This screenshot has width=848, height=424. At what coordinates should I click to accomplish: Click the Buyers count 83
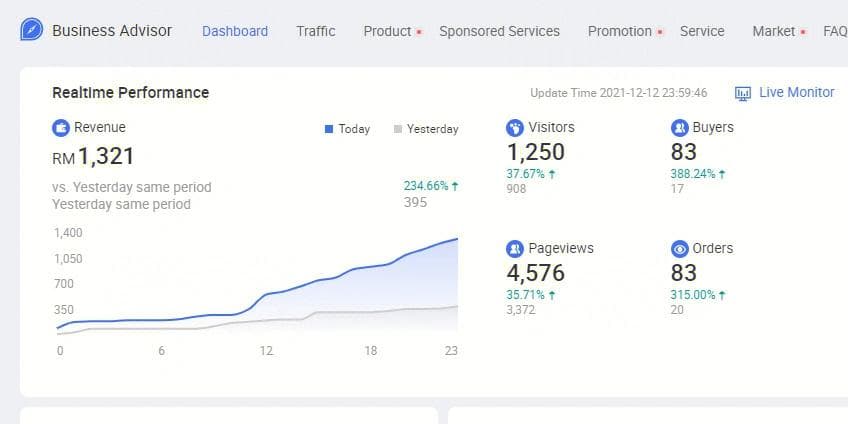[684, 152]
